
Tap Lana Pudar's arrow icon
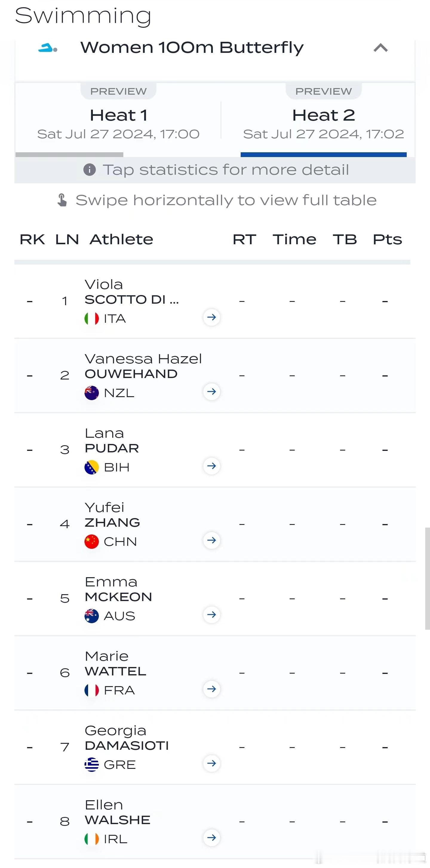point(212,466)
